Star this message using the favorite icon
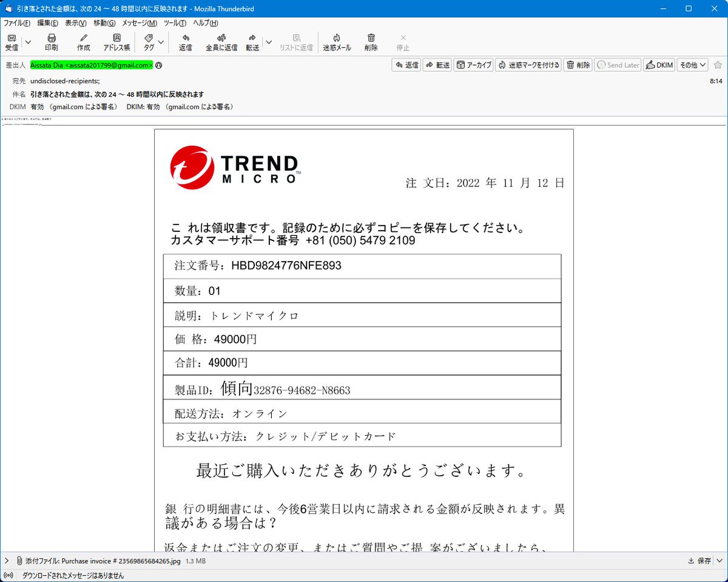 tap(719, 64)
